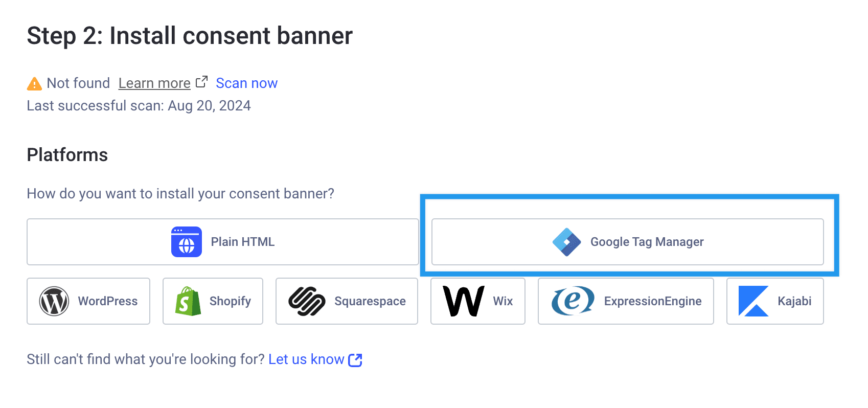Screen dimensions: 868x408
Task: Click the blue Kajabi K logo
Action: click(753, 301)
